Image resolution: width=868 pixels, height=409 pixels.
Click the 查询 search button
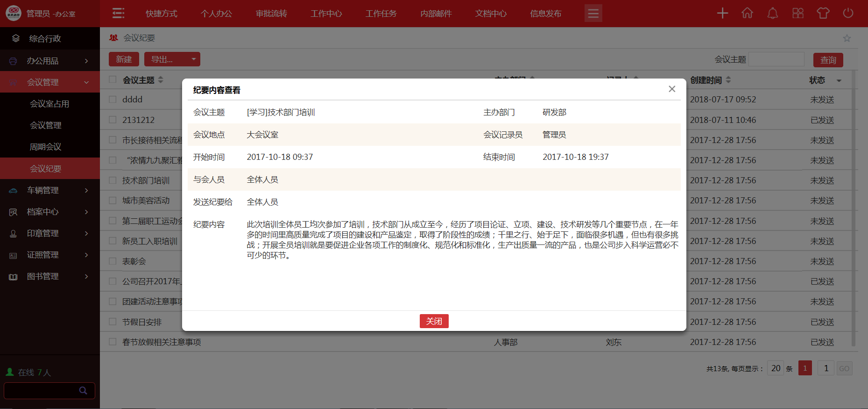828,60
